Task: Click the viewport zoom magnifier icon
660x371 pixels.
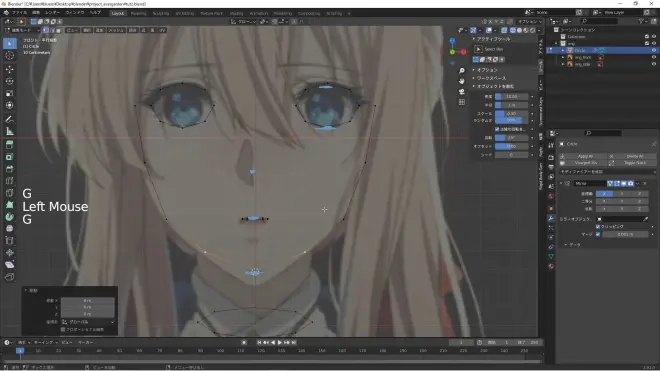Action: point(462,71)
